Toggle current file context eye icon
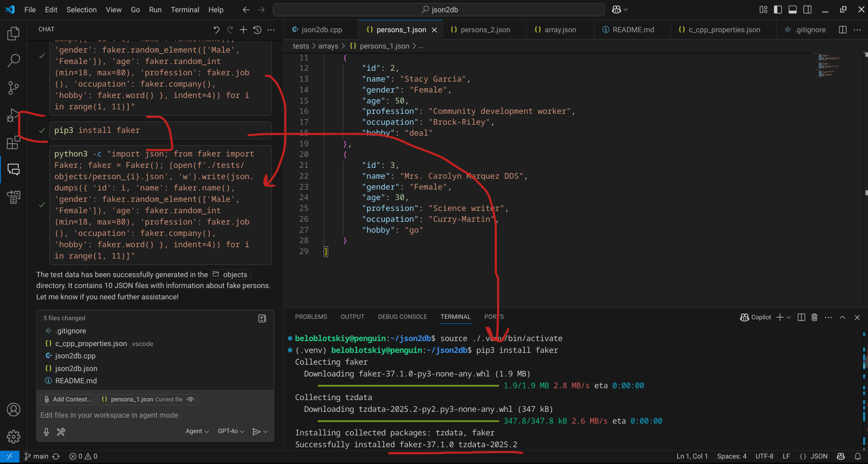868x464 pixels. click(190, 400)
